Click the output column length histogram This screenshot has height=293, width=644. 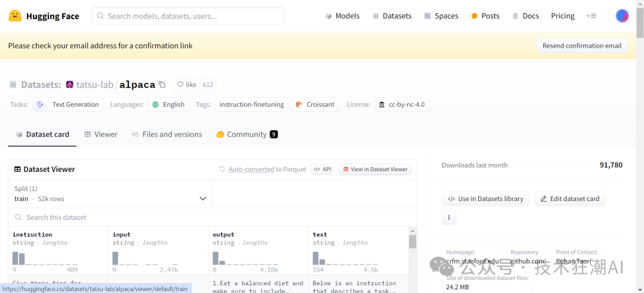pyautogui.click(x=245, y=258)
